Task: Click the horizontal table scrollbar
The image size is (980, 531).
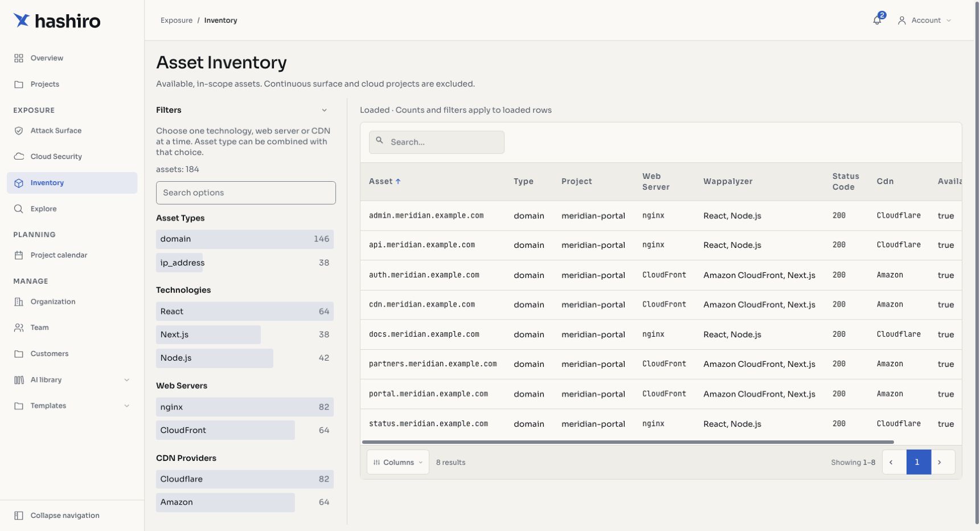Action: pyautogui.click(x=628, y=442)
